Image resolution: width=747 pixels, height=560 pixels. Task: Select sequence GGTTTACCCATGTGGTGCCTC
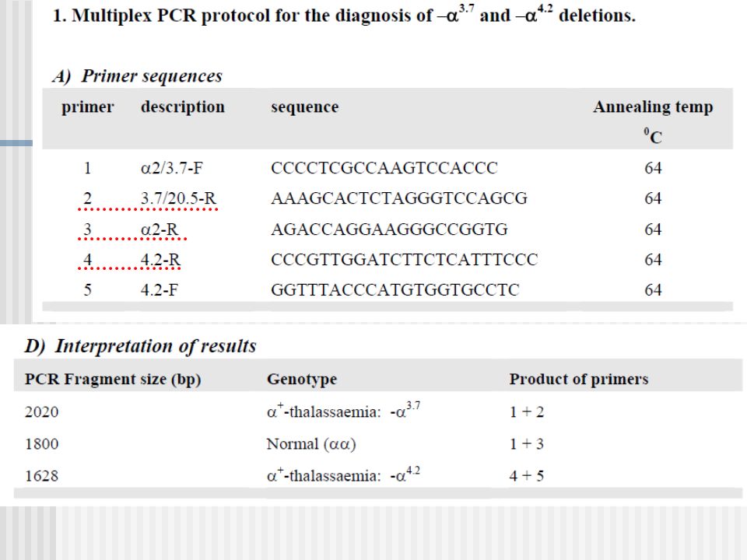pos(395,289)
